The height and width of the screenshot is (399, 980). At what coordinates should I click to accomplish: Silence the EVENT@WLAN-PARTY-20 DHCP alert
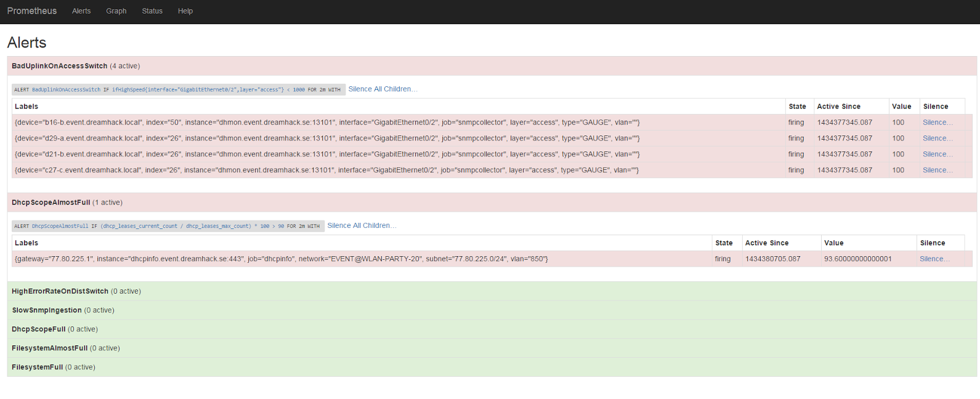934,259
